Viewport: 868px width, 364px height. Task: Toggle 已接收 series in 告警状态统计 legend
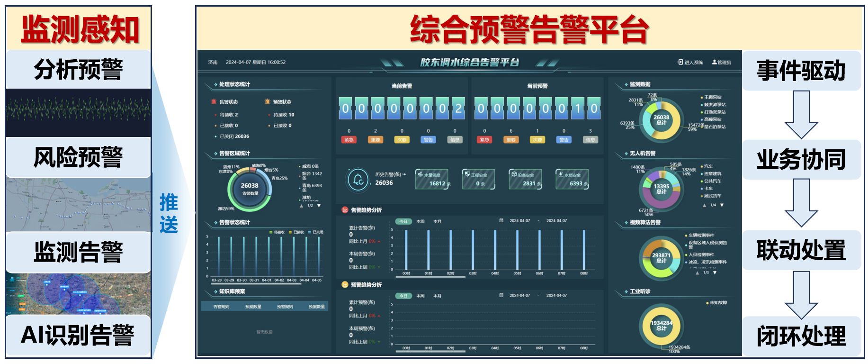296,232
